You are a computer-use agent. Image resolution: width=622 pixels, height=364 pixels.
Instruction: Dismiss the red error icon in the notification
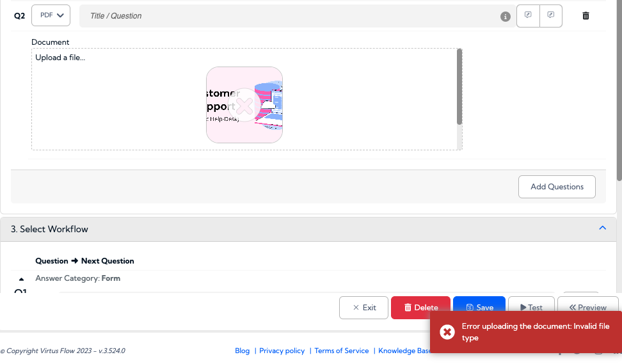(x=447, y=332)
